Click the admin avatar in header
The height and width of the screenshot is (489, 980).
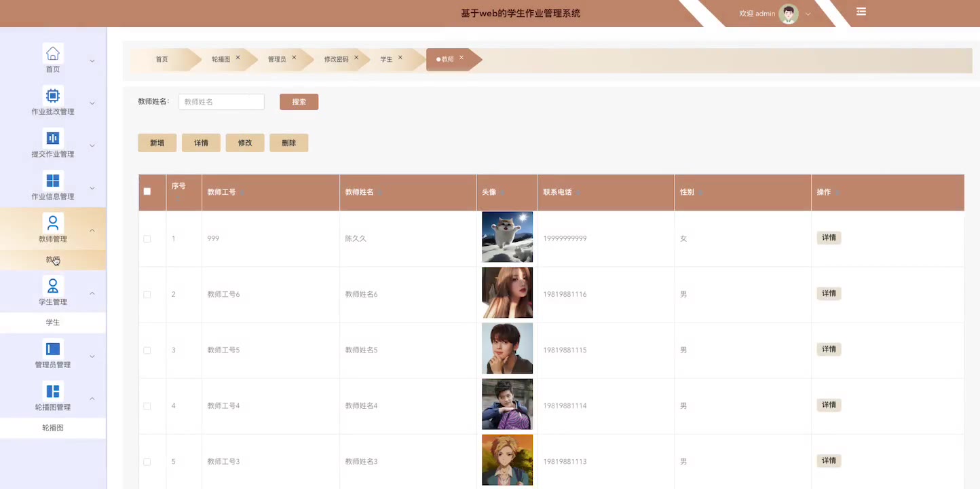click(x=789, y=14)
